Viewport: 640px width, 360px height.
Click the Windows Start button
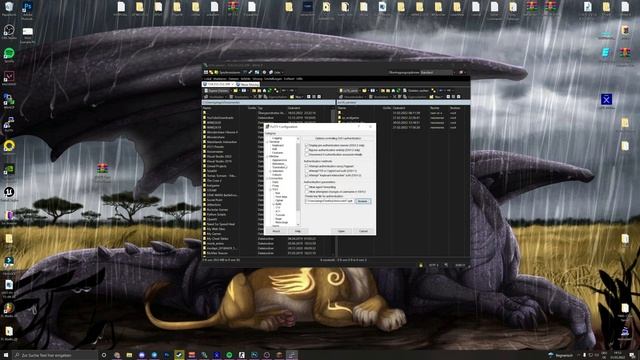[x=6, y=355]
